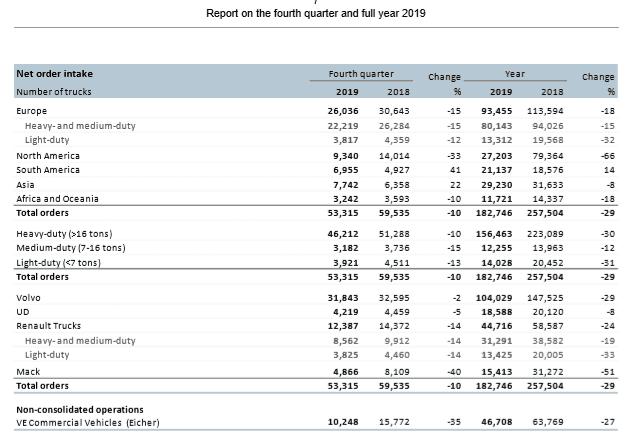Click the 'Year' column group header
This screenshot has height=438, width=644.
515,74
